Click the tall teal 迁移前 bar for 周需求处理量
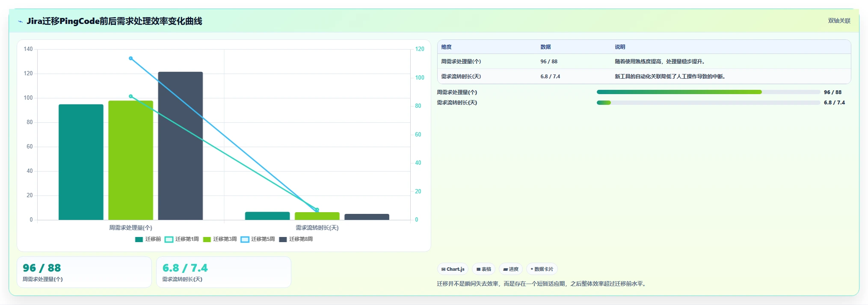868x305 pixels. click(x=81, y=162)
